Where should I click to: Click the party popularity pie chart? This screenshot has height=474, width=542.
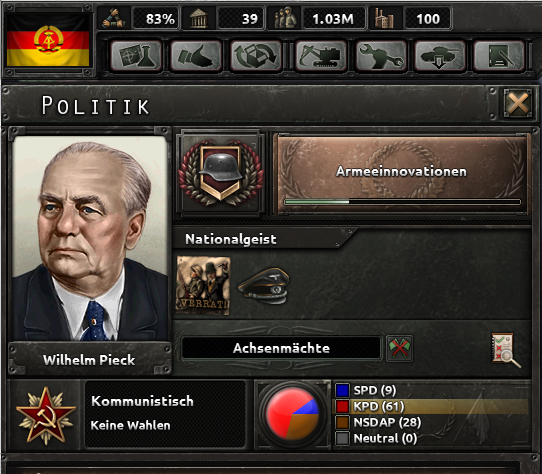[292, 413]
